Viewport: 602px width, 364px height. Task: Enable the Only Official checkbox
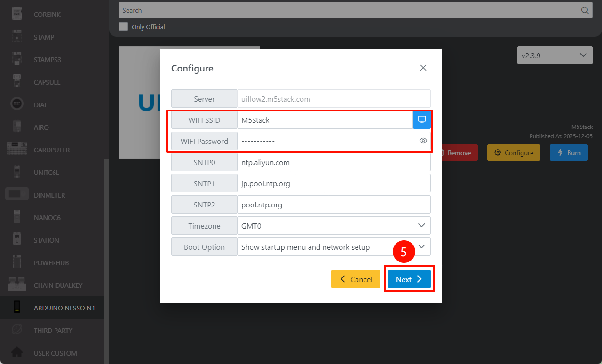pos(123,27)
